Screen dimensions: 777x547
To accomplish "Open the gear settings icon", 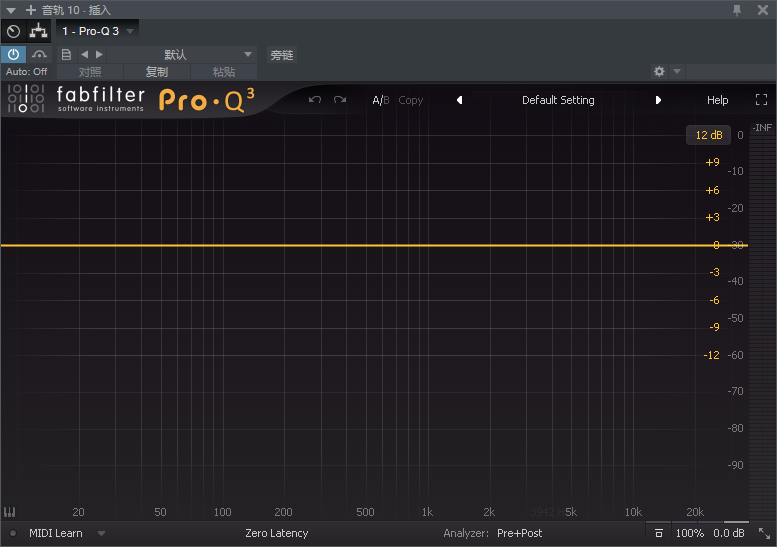I will coord(659,71).
